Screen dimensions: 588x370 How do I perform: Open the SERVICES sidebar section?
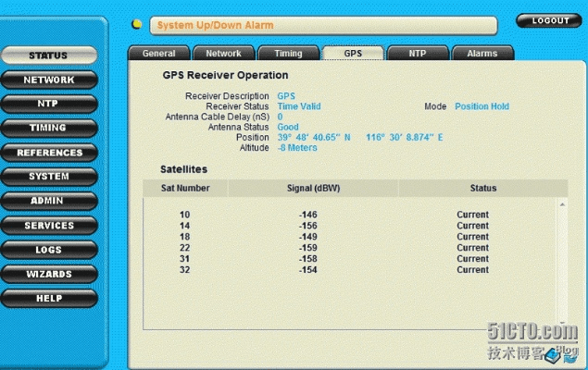tap(48, 226)
